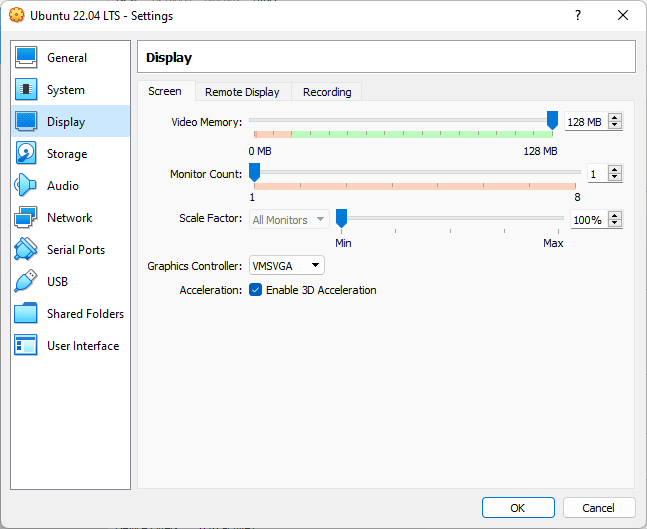This screenshot has height=529, width=647.
Task: Click the OK button
Action: point(518,508)
